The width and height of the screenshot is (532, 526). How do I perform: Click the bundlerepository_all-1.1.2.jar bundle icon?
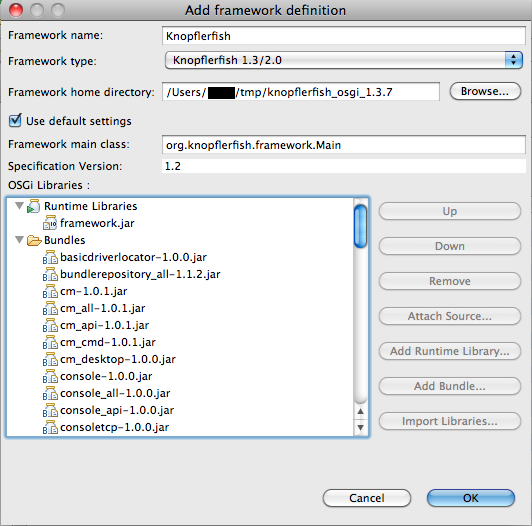pos(50,274)
